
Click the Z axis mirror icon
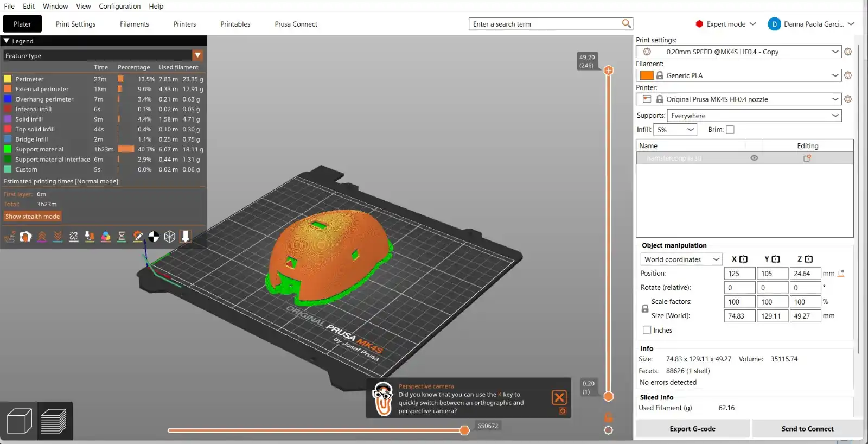808,259
